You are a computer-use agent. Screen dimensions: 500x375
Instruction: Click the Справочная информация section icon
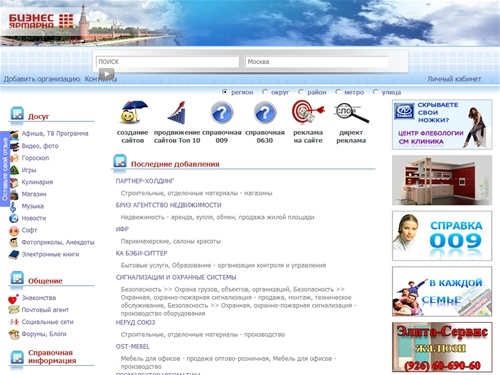[17, 358]
